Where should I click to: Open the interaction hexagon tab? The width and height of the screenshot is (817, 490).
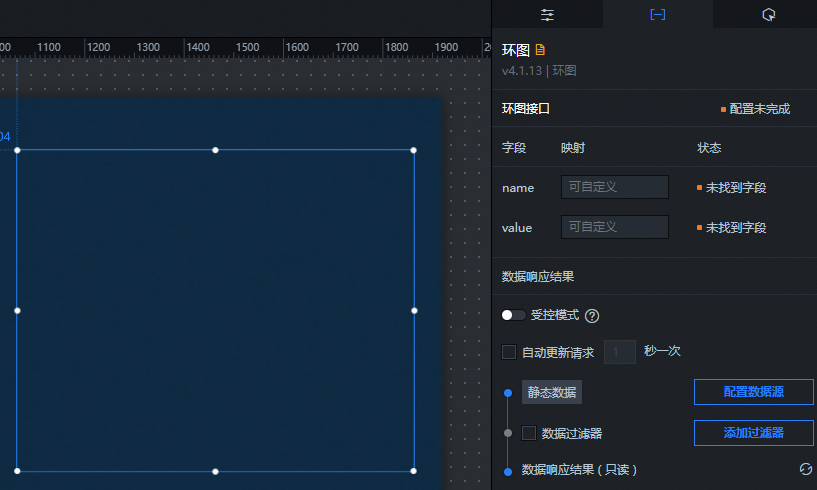pos(769,15)
